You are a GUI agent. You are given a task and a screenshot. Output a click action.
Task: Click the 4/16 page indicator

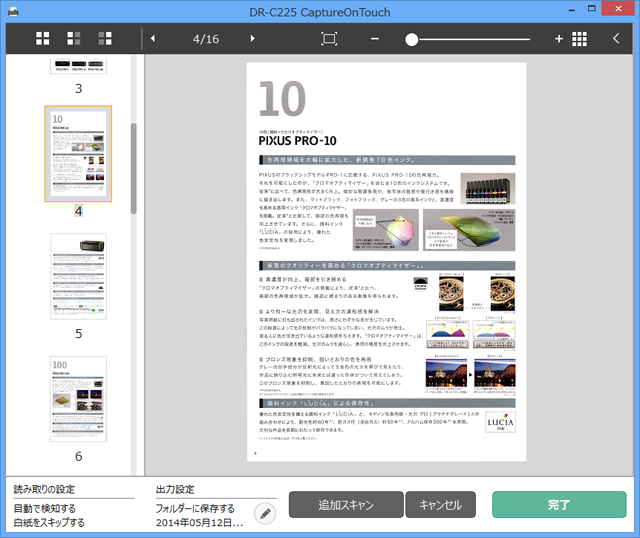(206, 39)
